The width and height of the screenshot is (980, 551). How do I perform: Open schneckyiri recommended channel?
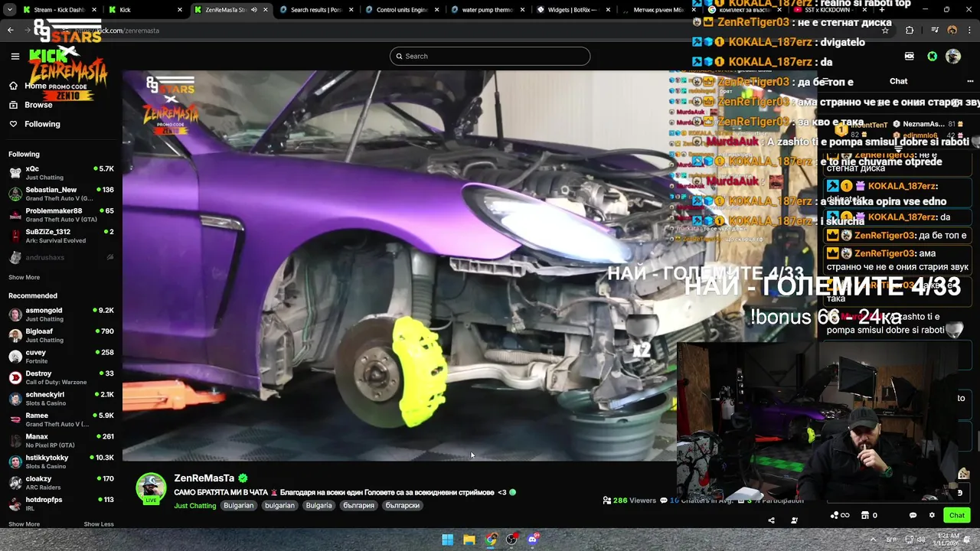pyautogui.click(x=61, y=398)
